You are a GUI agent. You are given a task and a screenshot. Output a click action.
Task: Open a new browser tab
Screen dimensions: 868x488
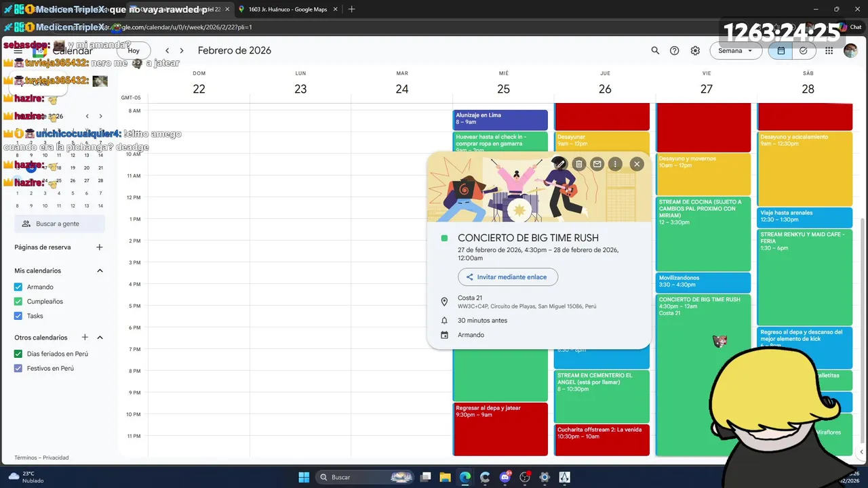tap(351, 9)
